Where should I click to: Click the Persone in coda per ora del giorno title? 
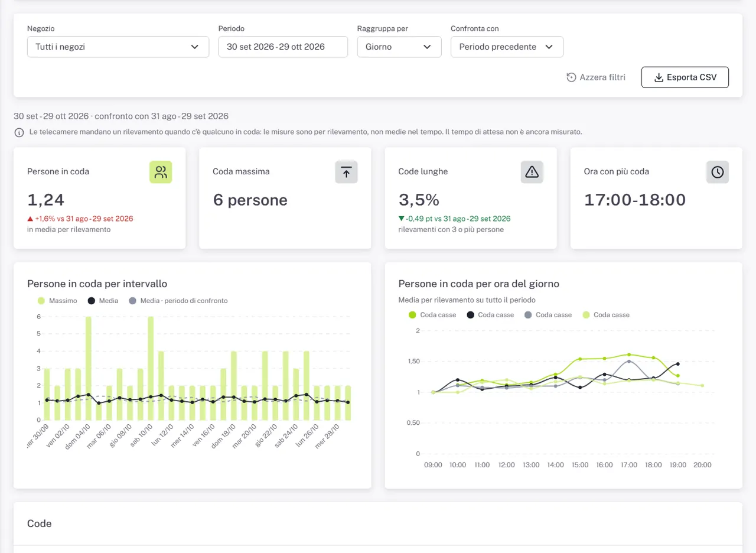click(x=479, y=284)
